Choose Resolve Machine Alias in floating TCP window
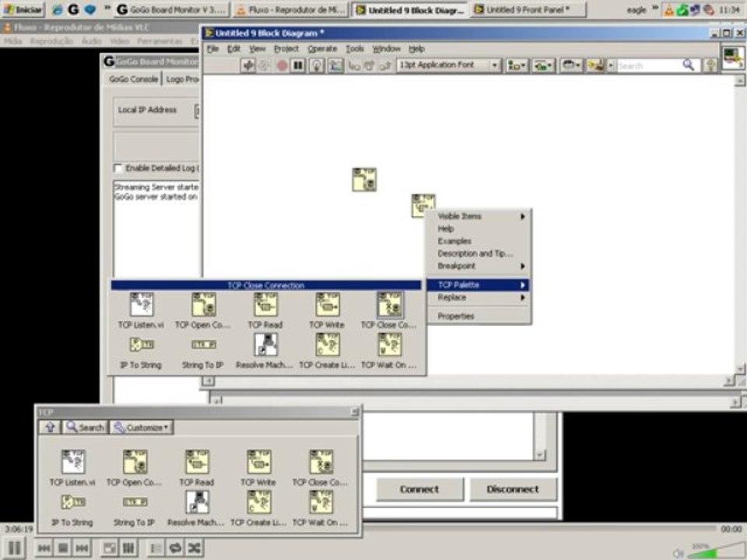The width and height of the screenshot is (747, 560). pos(196,509)
